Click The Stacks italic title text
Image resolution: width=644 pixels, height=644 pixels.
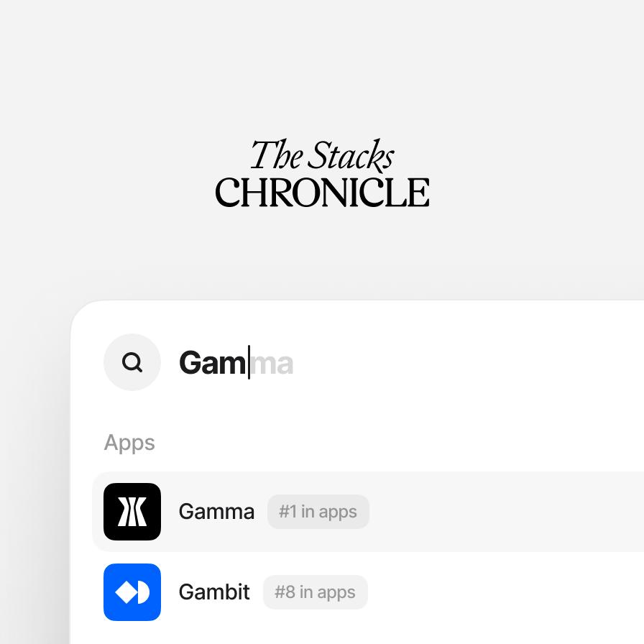coord(323,155)
